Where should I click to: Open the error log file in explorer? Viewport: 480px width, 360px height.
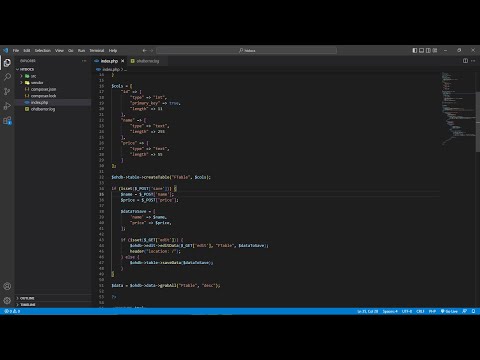tap(43, 109)
